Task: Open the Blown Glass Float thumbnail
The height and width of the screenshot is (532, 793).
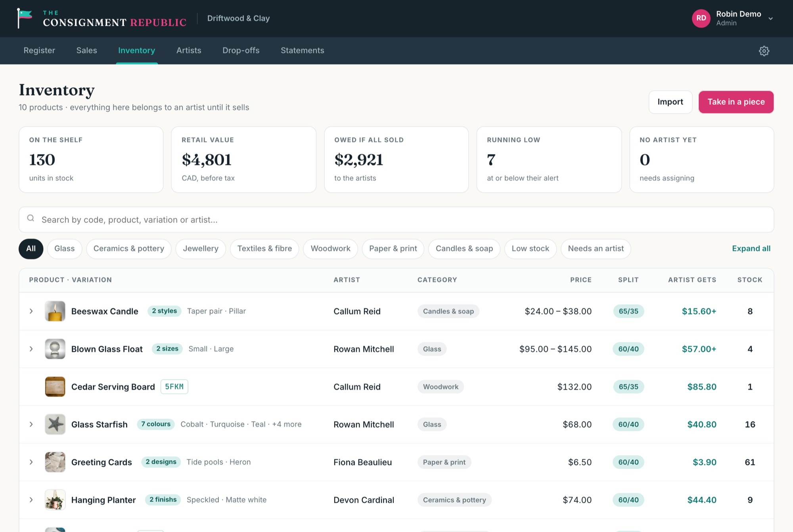Action: 55,349
